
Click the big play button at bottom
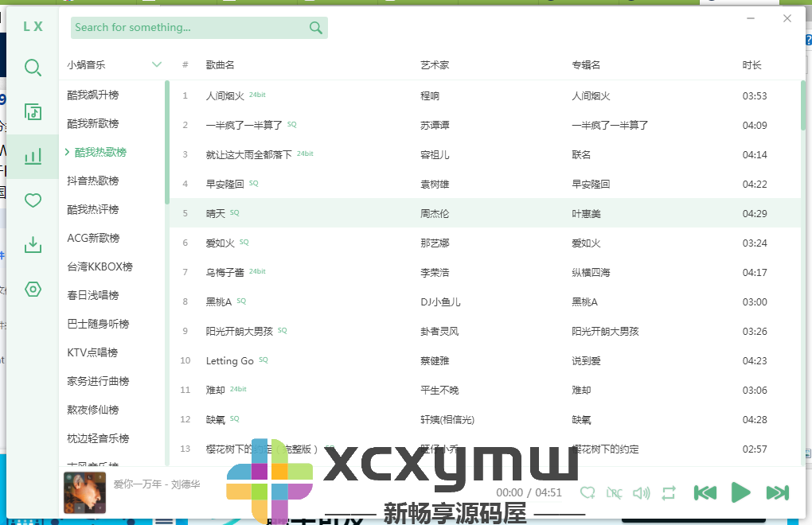[739, 492]
